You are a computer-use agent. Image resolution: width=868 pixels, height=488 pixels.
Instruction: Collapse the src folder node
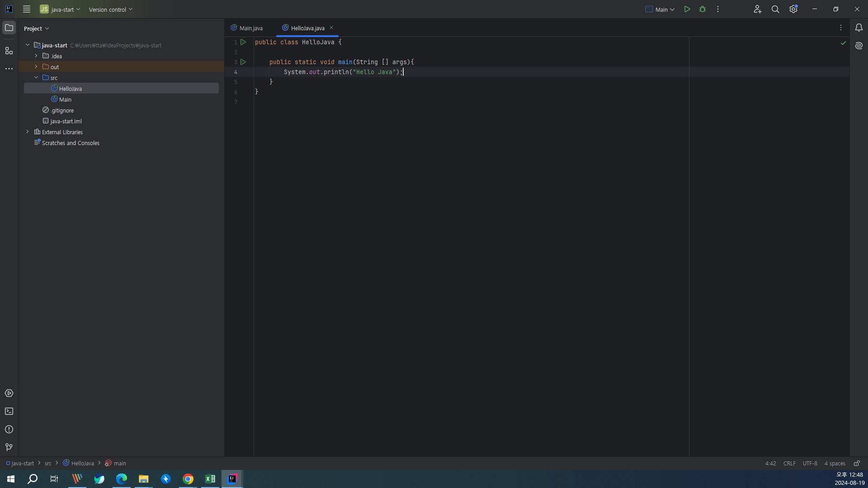click(x=36, y=78)
